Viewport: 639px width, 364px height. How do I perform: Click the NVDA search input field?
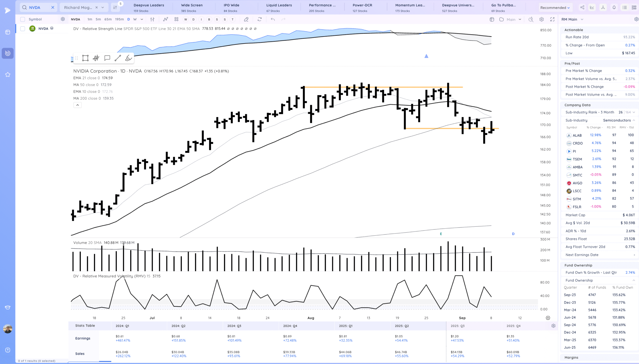38,7
